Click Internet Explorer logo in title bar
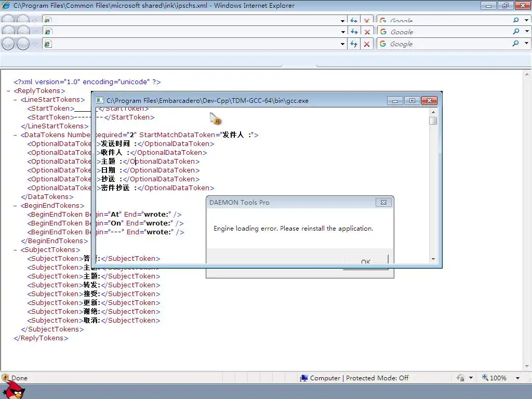 (x=6, y=5)
